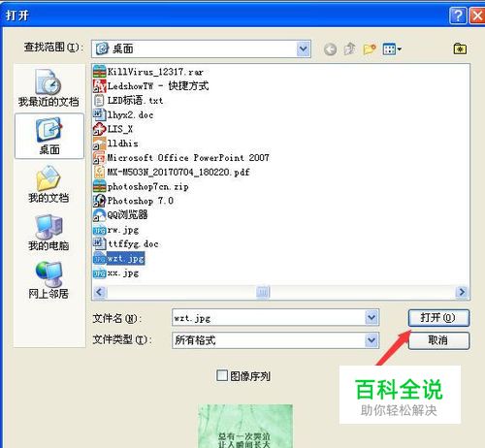This screenshot has width=485, height=448.
Task: Expand the File type (文件类型) dropdown arrow
Action: (372, 340)
